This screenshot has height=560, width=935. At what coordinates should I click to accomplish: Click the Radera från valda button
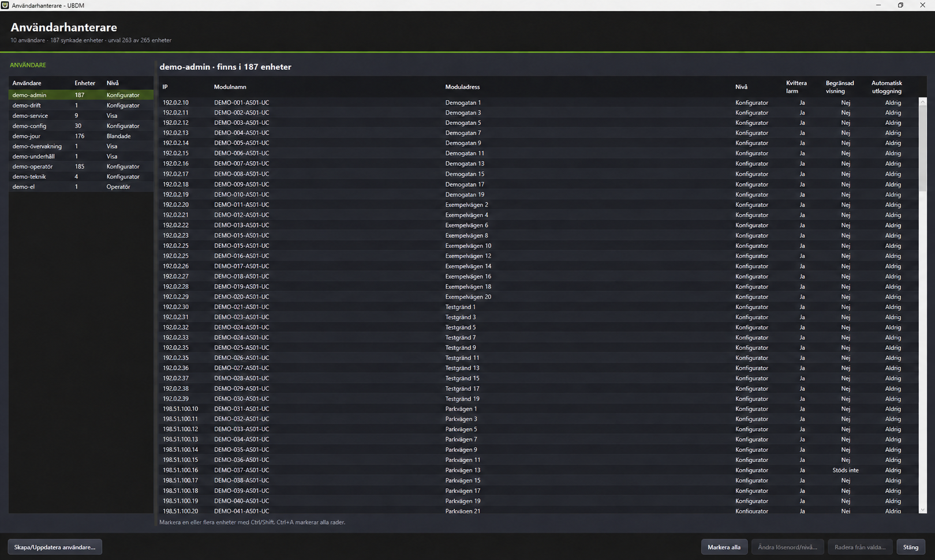(860, 547)
